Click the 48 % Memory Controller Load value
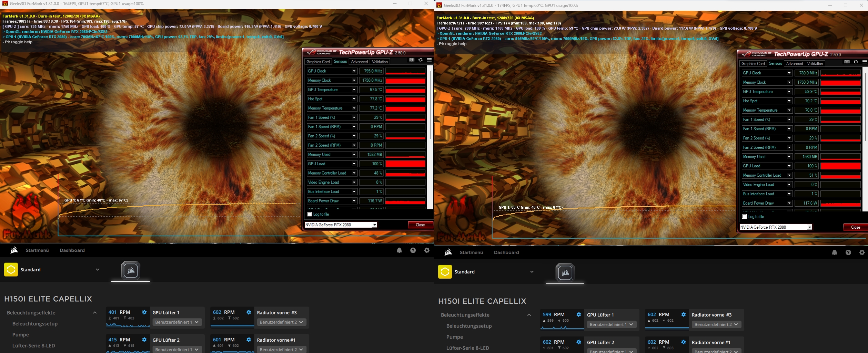Screen dimensions: 868x353 pos(371,173)
